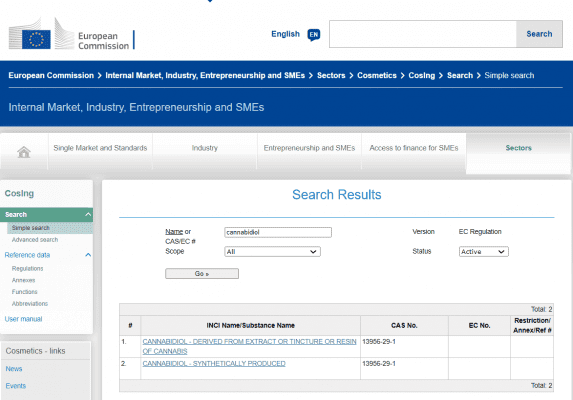Open the User manual link

23,319
